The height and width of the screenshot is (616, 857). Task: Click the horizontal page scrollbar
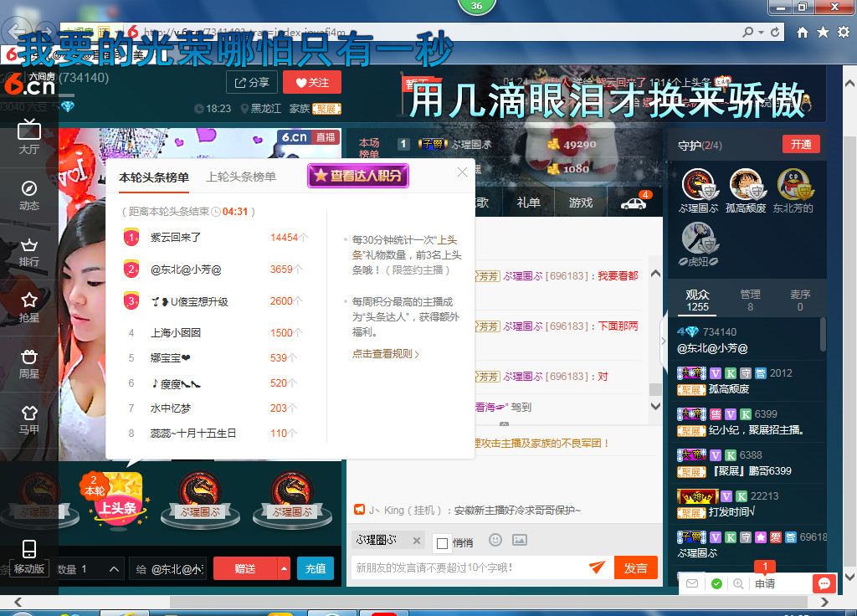488,601
